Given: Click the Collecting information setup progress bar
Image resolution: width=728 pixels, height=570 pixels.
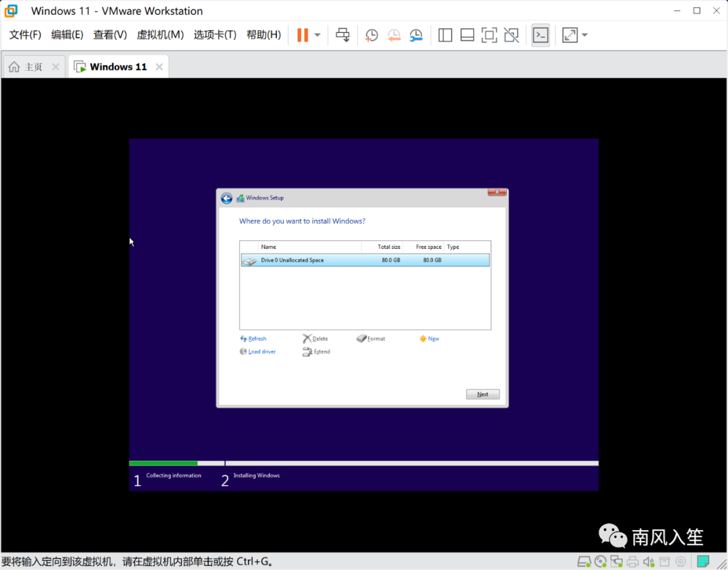Looking at the screenshot, I should point(177,463).
